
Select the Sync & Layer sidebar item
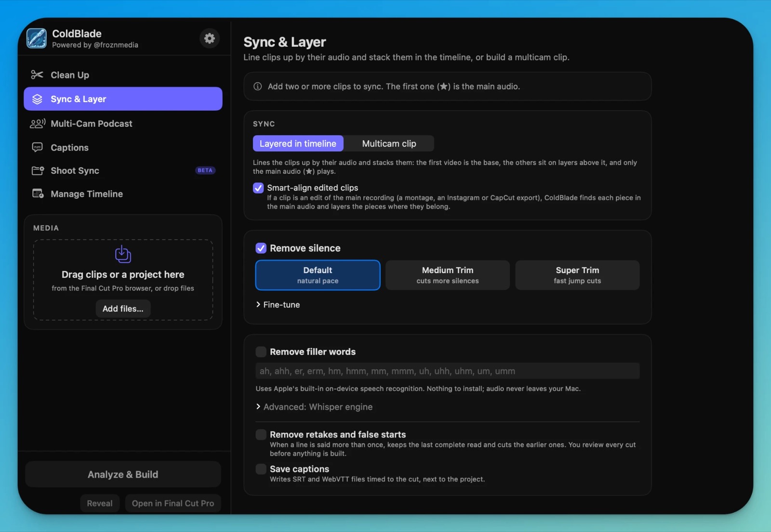[123, 99]
